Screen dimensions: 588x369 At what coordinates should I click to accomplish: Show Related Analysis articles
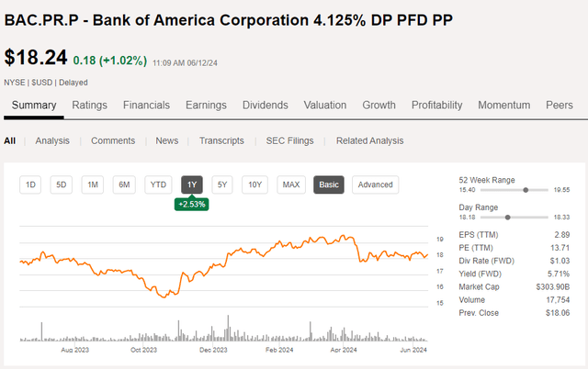[369, 140]
